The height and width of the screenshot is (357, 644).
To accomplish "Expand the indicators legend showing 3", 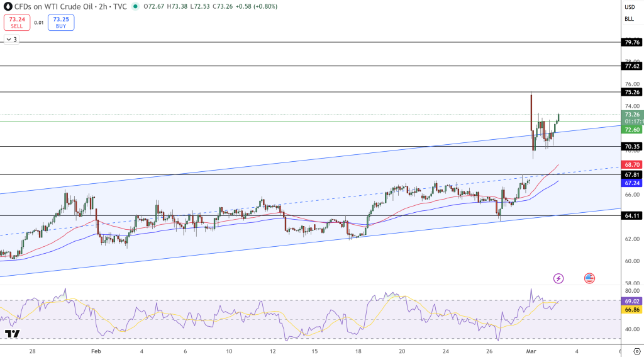I will tap(11, 40).
